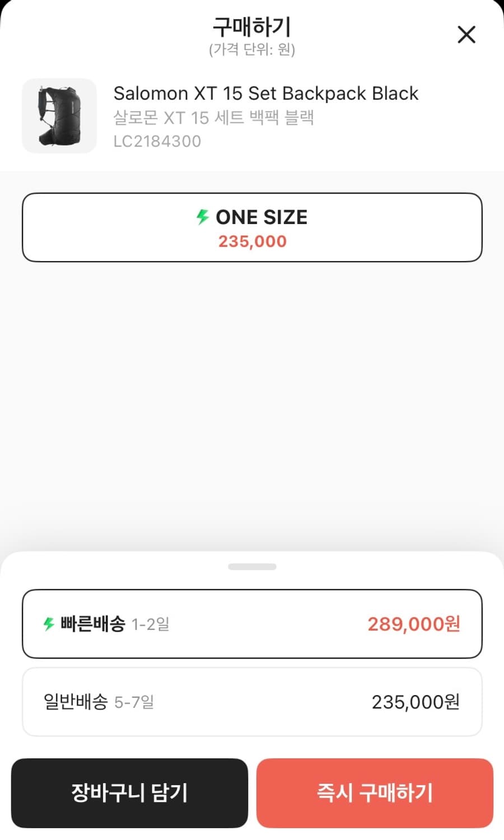The image size is (504, 840).
Task: Tap the gray drag handle of delivery sheet
Action: click(252, 567)
